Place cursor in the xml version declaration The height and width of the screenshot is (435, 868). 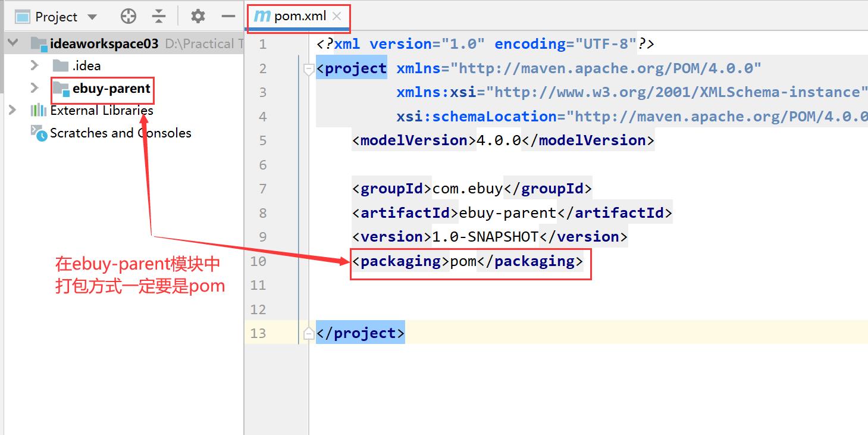(485, 44)
